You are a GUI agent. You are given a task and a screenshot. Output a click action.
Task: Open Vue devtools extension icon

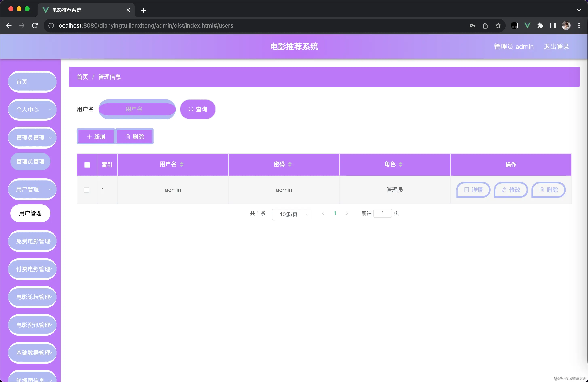[x=527, y=25]
